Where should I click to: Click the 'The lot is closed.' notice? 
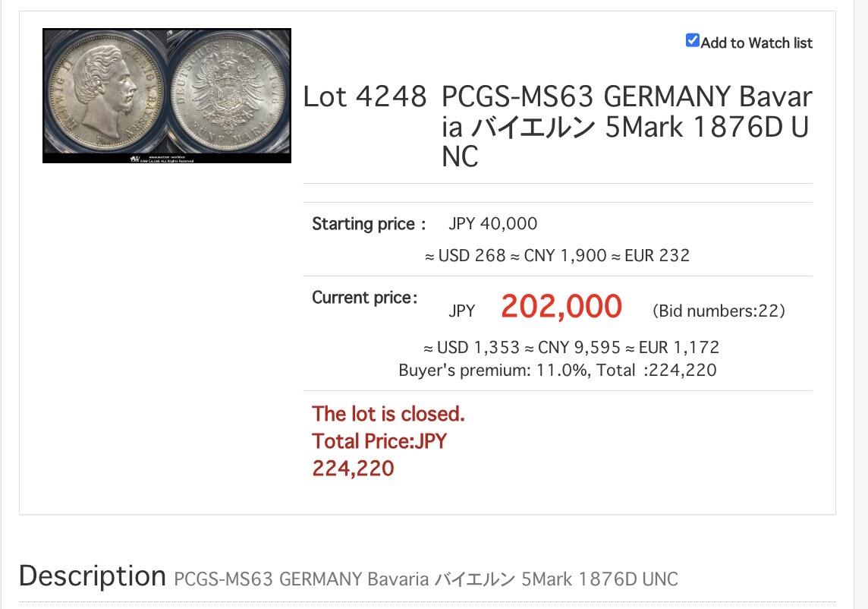point(388,414)
